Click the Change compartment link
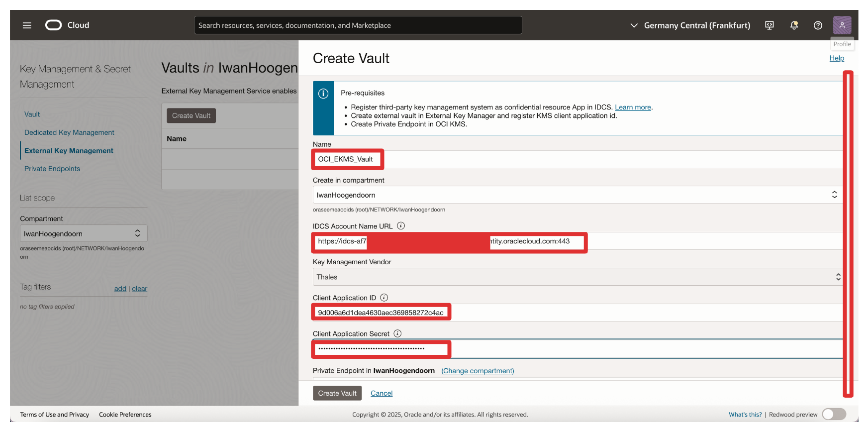This screenshot has height=432, width=868. (478, 371)
